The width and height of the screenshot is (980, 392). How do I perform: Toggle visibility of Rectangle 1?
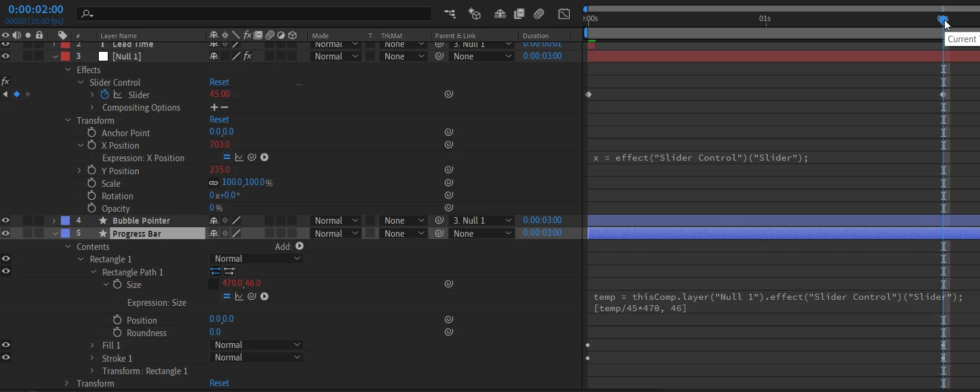click(x=6, y=259)
